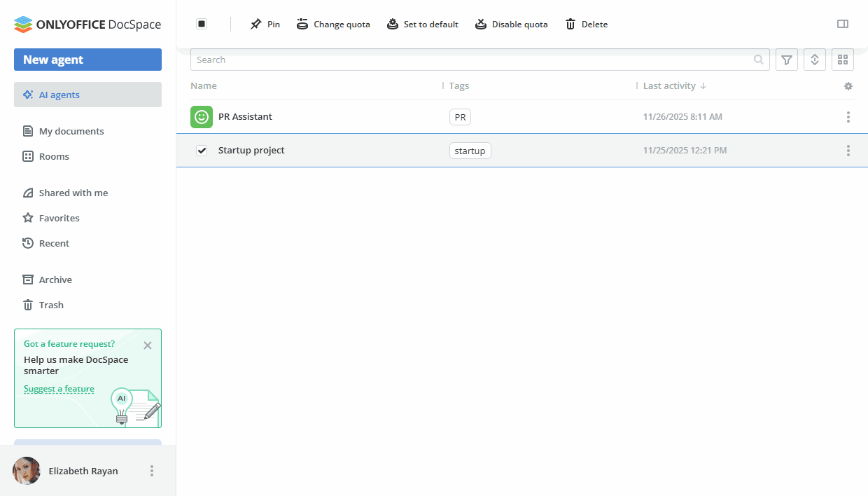Select the PR Assistant agent avatar
Image resolution: width=868 pixels, height=496 pixels.
tap(202, 117)
